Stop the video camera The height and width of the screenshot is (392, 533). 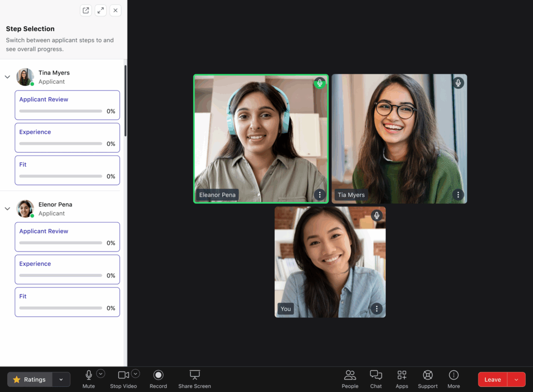click(123, 379)
